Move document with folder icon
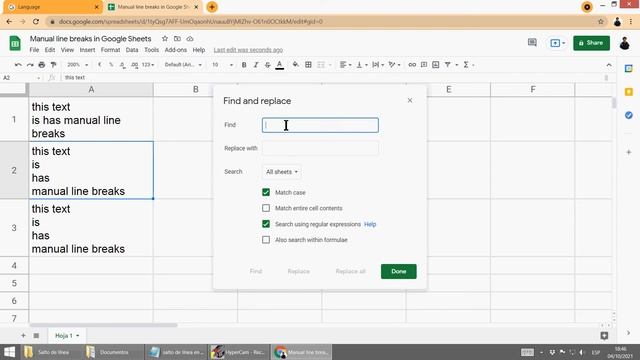The width and height of the screenshot is (640, 360). point(177,39)
